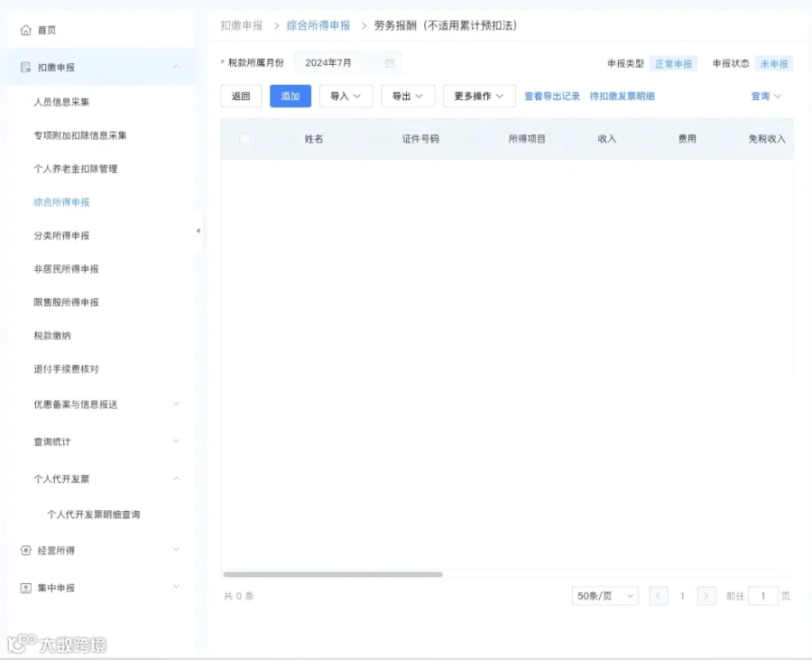Click the 费用 column header
Viewport: 812px width, 660px height.
click(687, 139)
